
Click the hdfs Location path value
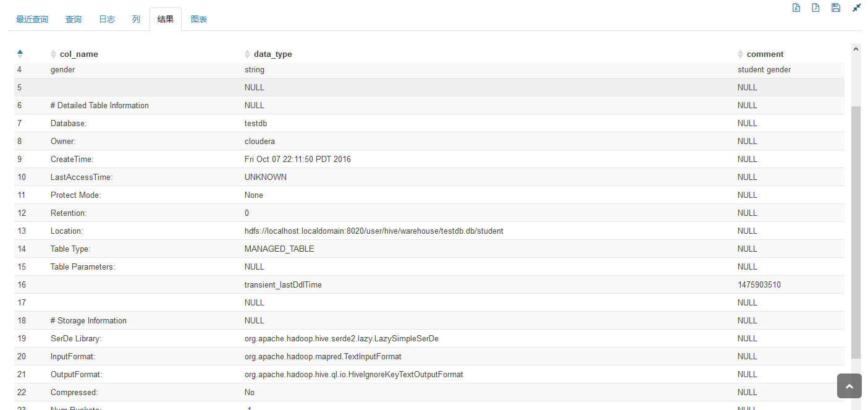coord(374,231)
